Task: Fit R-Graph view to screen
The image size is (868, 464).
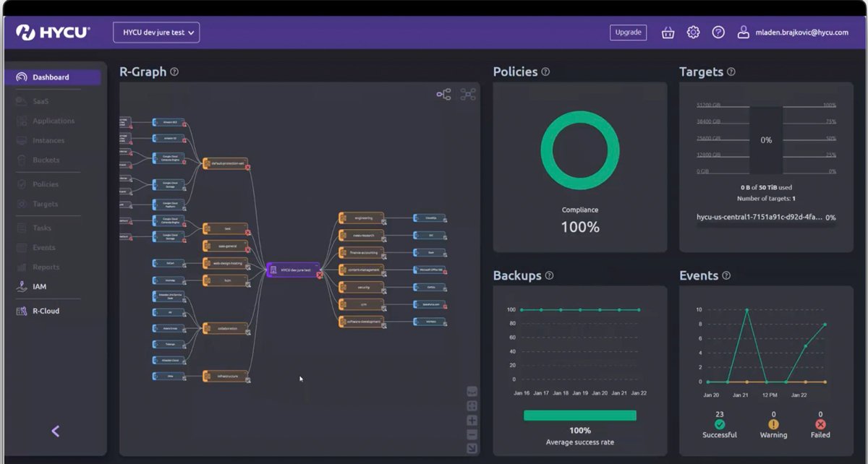Action: (472, 405)
